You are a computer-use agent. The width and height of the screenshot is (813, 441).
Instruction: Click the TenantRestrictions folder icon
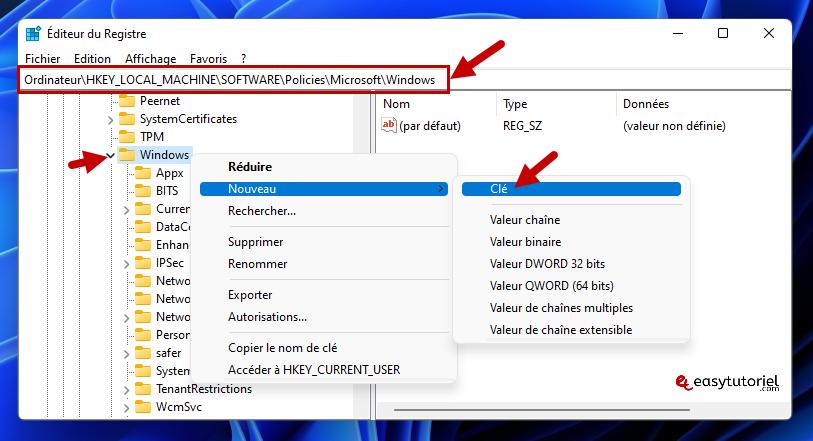tap(143, 389)
